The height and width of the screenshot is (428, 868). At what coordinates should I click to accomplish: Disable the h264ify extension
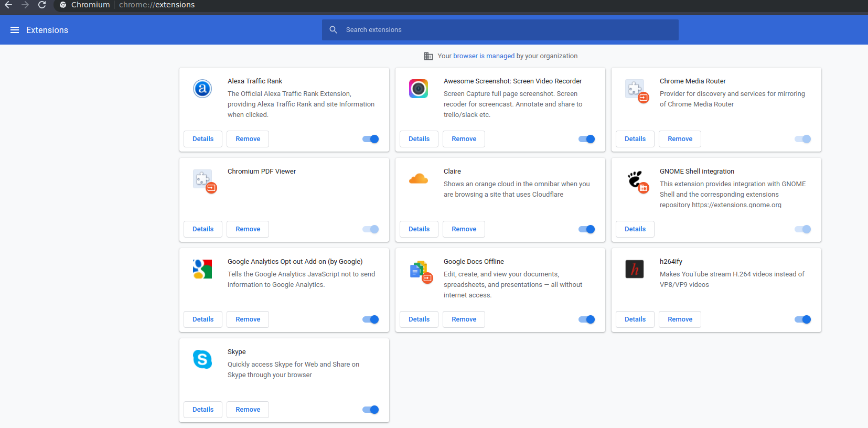click(x=802, y=319)
